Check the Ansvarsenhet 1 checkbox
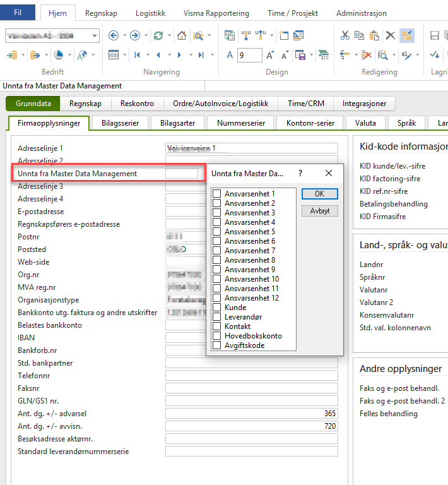 click(217, 194)
